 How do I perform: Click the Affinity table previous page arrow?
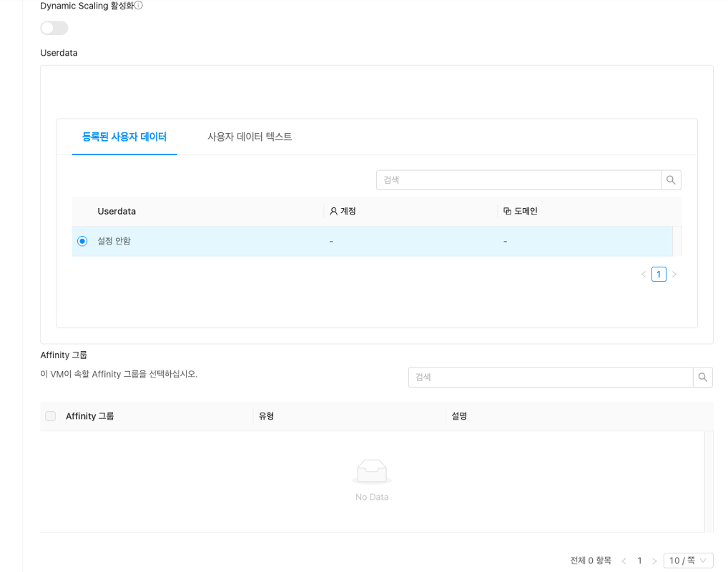point(624,561)
